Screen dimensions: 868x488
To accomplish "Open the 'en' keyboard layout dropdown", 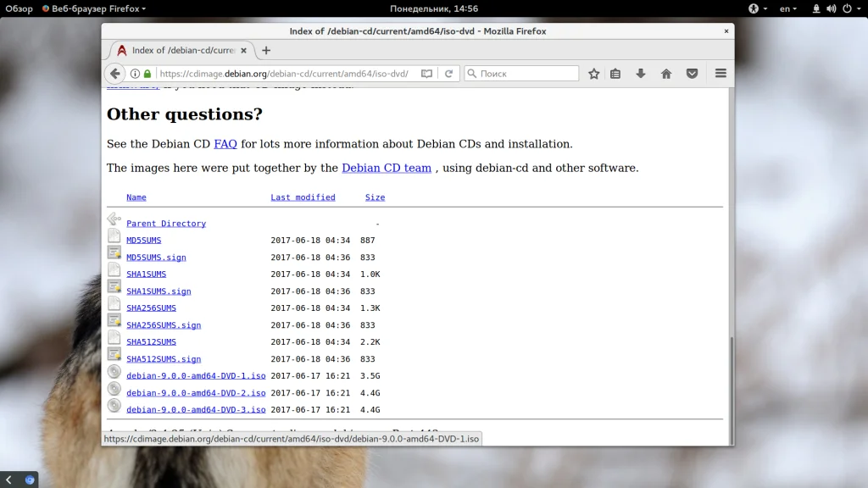I will (x=787, y=8).
